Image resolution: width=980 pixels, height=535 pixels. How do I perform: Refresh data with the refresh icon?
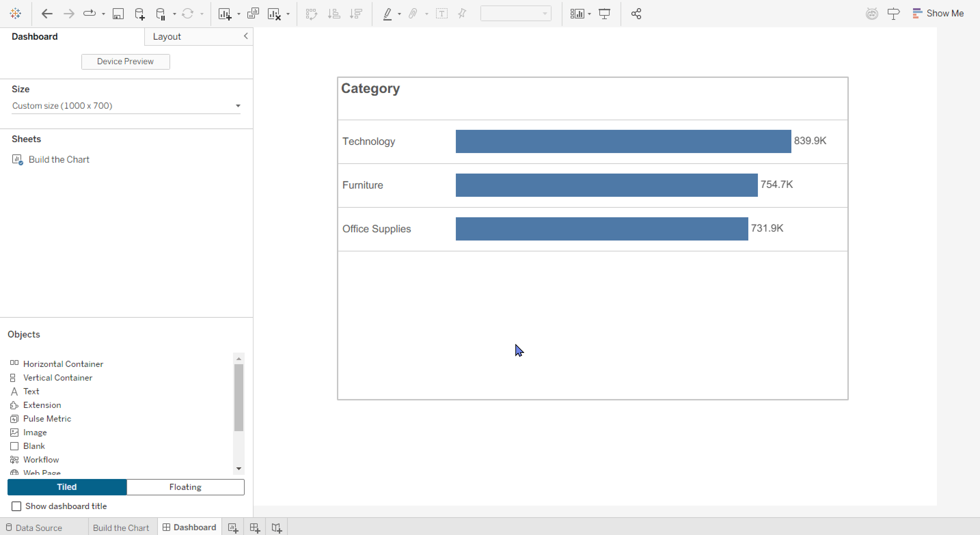pyautogui.click(x=188, y=14)
